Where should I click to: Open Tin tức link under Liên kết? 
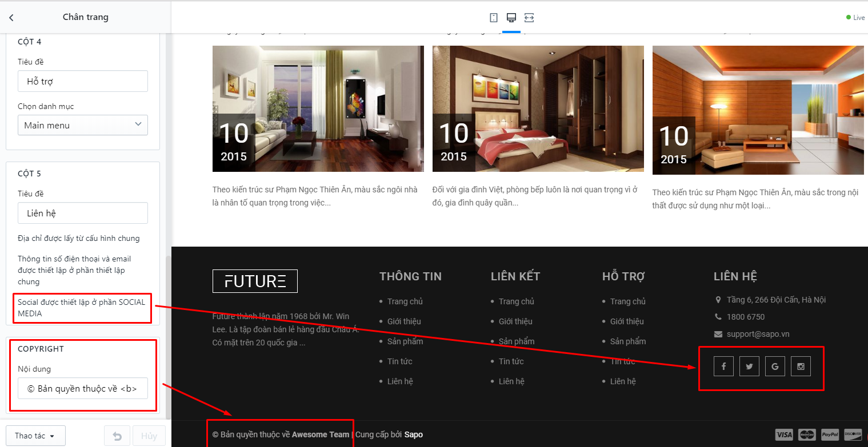[x=511, y=361]
